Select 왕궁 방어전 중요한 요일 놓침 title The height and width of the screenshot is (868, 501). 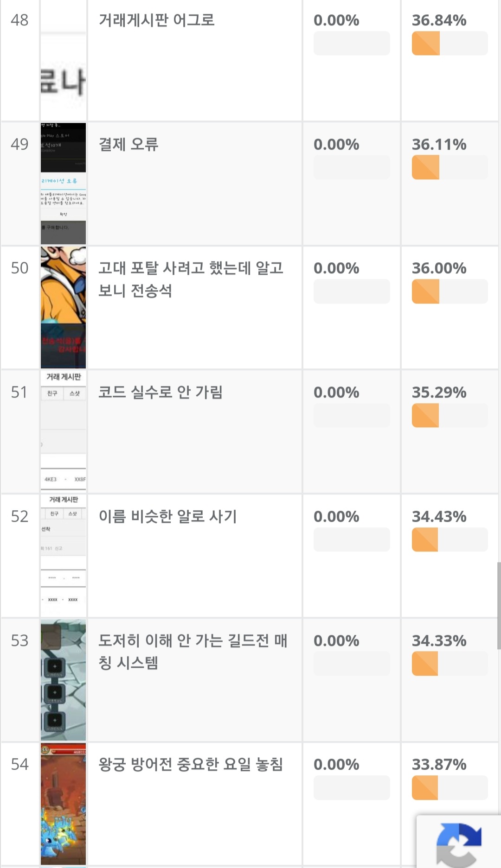[x=191, y=764]
